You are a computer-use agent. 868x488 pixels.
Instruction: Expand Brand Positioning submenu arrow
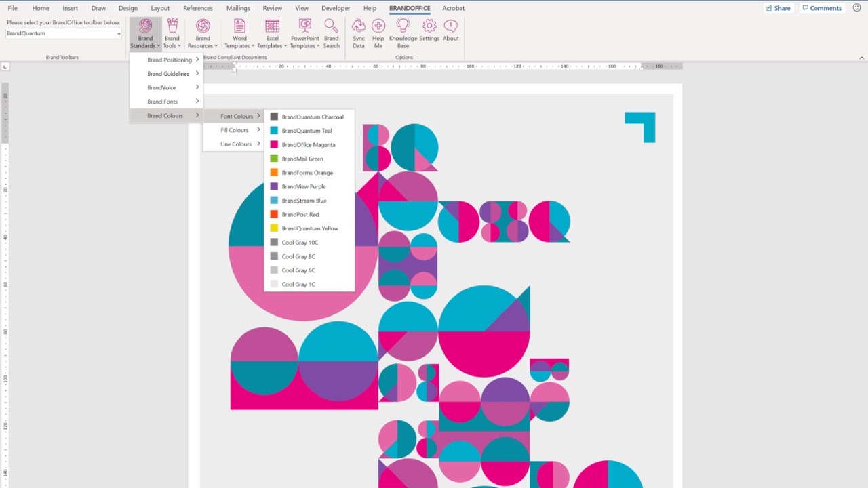pyautogui.click(x=197, y=60)
